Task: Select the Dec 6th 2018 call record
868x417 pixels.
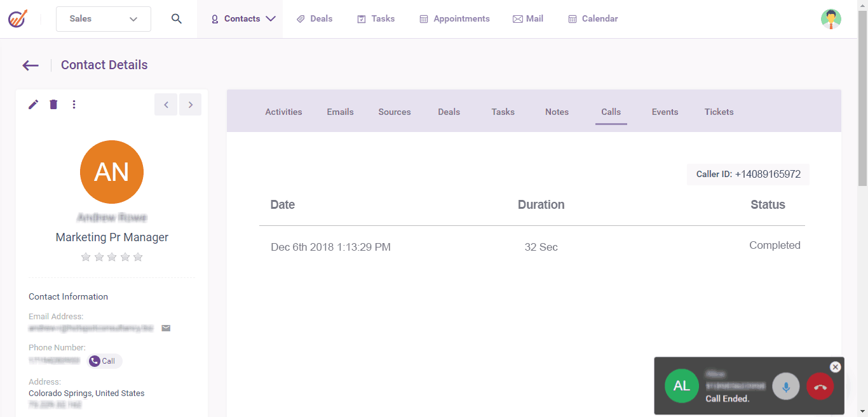Action: tap(330, 247)
